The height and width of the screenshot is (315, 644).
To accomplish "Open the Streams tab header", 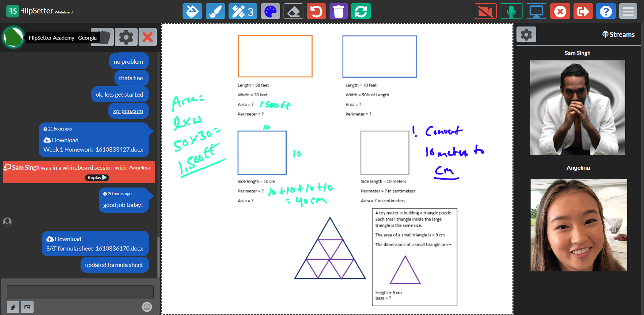I will pos(618,34).
